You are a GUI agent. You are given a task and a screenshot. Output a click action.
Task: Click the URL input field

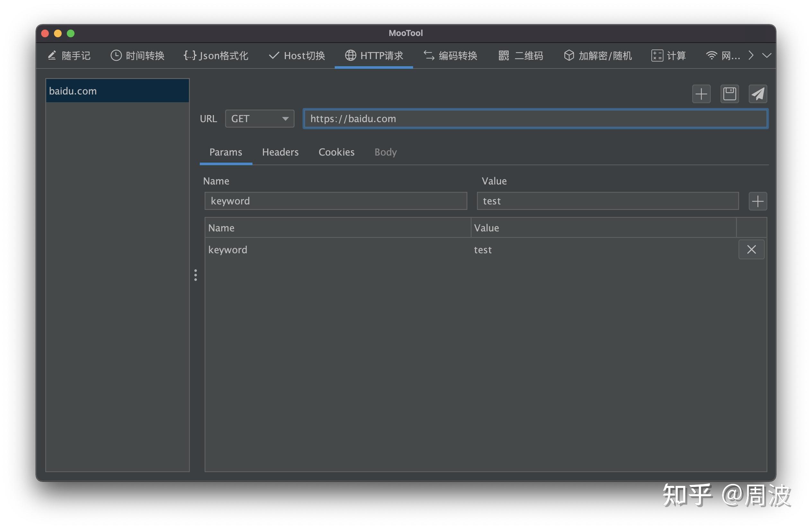pyautogui.click(x=536, y=119)
